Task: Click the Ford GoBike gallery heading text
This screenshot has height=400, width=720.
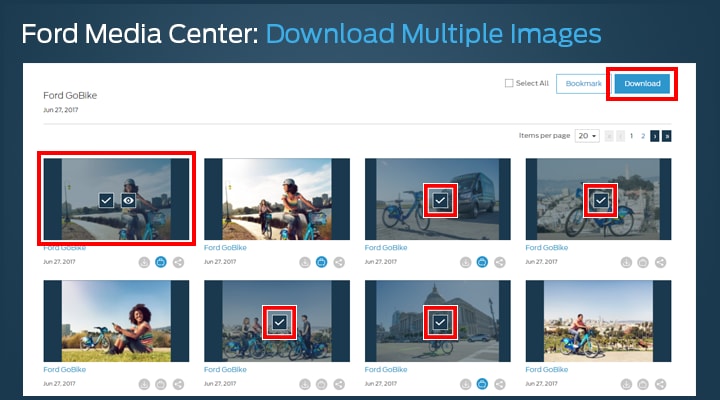Action: (x=70, y=96)
